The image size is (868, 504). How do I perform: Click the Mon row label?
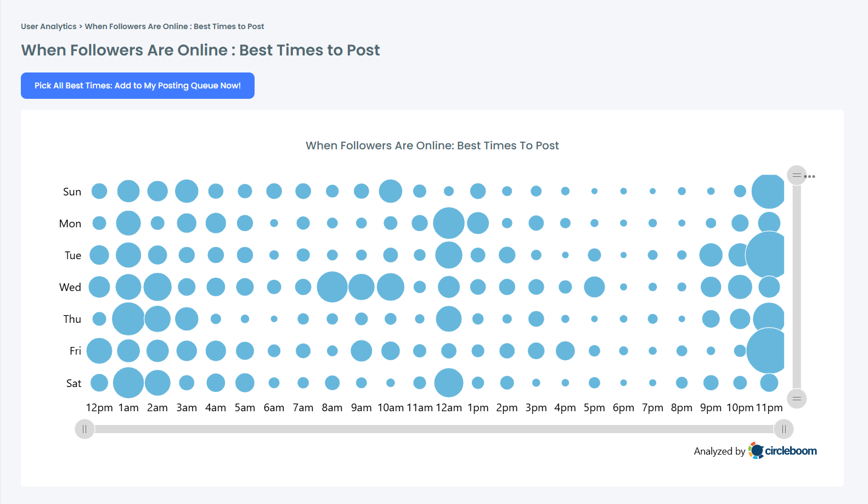click(x=70, y=223)
